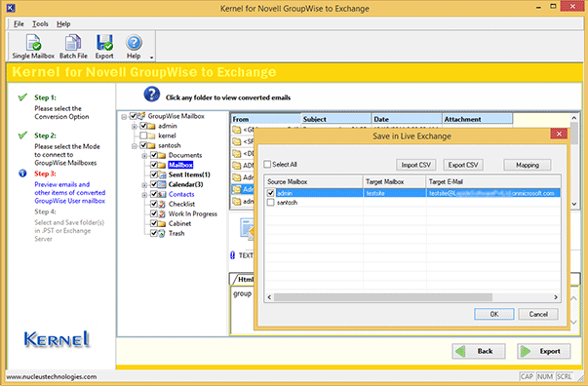588x386 pixels.
Task: Click first email envelope icon in From column
Action: click(237, 130)
